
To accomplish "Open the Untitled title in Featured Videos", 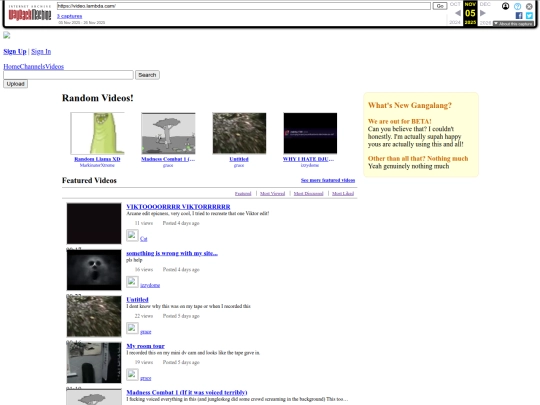I will (137, 300).
